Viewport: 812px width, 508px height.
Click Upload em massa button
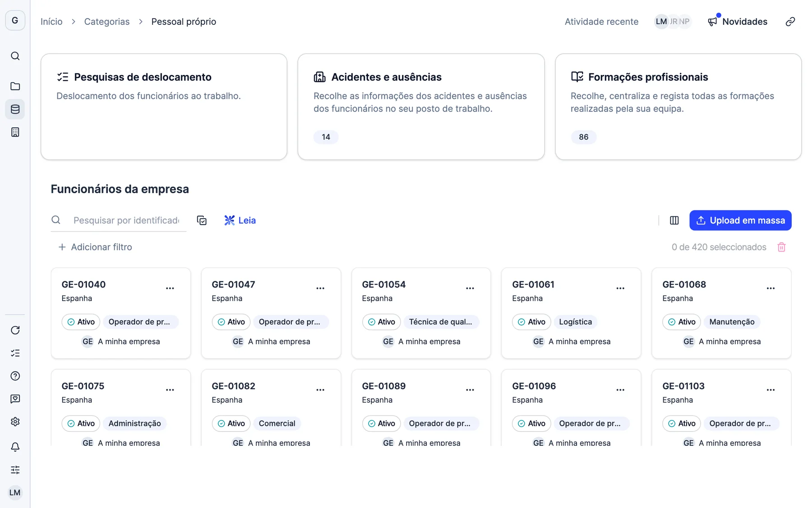[740, 220]
